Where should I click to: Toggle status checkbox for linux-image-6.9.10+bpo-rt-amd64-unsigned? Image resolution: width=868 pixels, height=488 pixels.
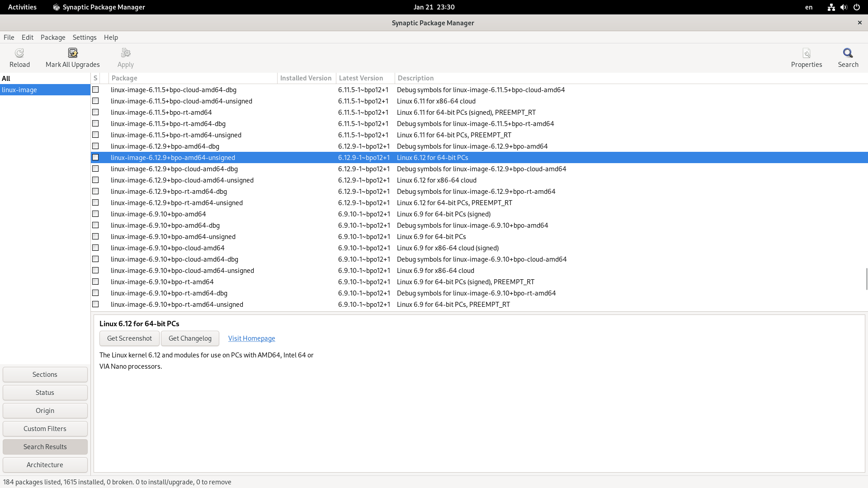coord(95,304)
